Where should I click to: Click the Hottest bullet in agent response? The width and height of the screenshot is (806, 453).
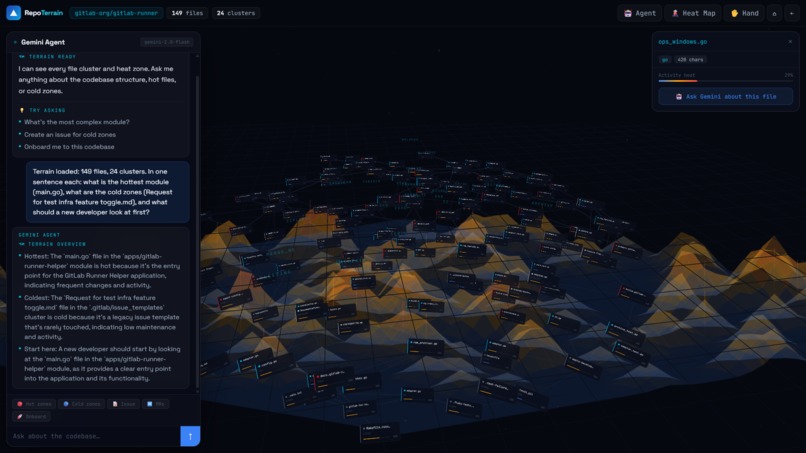[x=102, y=270]
